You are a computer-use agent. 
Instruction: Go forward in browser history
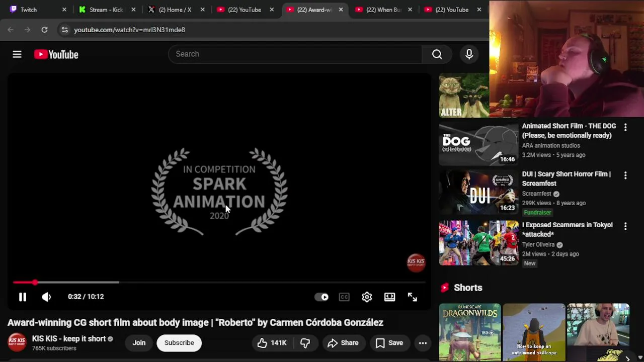click(27, 30)
